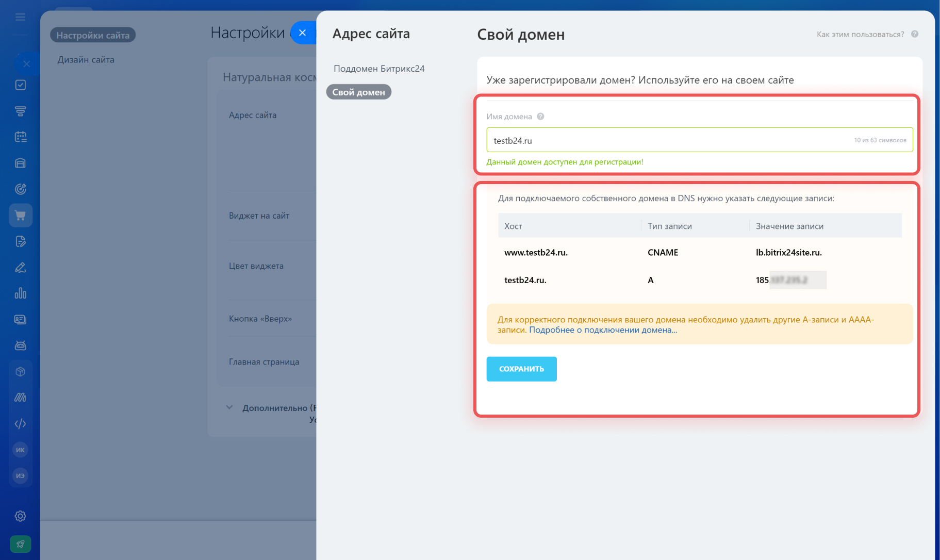Open the cube box icon in sidebar

[21, 372]
